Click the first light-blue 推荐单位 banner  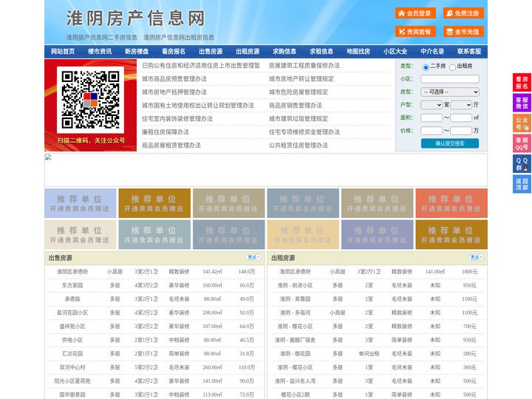pos(80,203)
